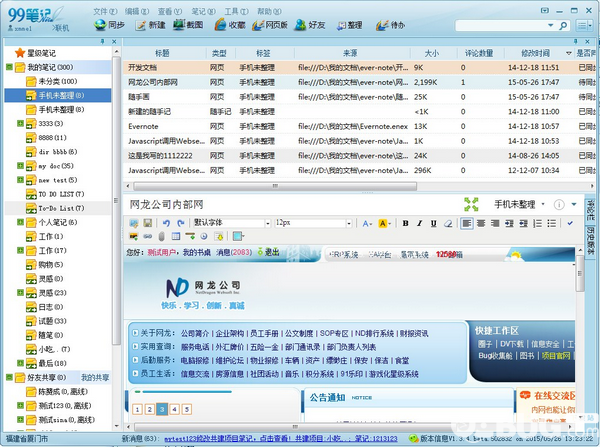
Task: Click the eraser clear-formatting icon
Action: click(448, 223)
